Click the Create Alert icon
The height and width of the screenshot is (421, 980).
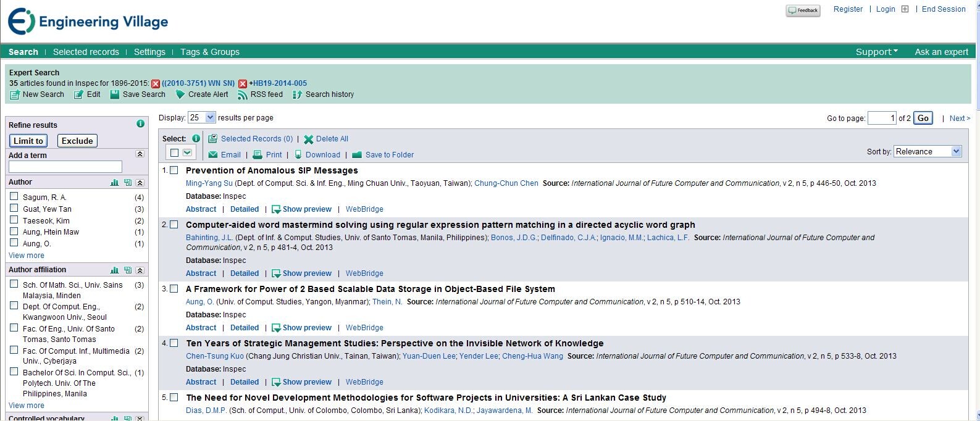pyautogui.click(x=180, y=94)
